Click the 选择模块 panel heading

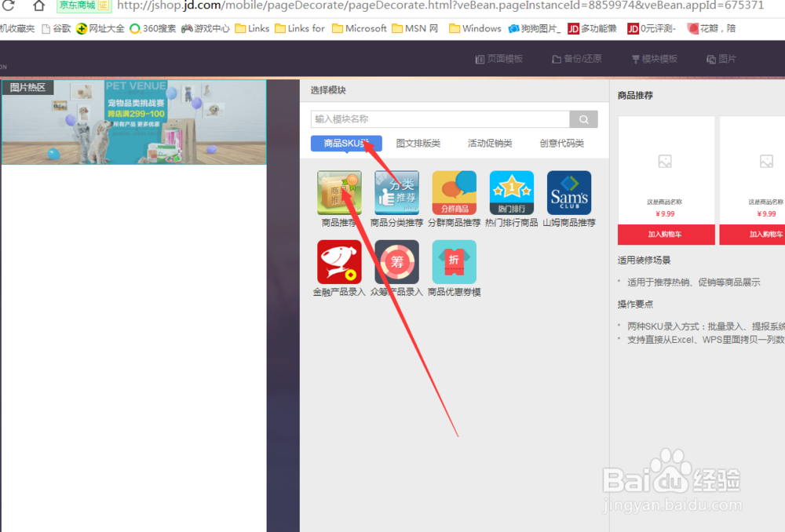click(x=328, y=90)
